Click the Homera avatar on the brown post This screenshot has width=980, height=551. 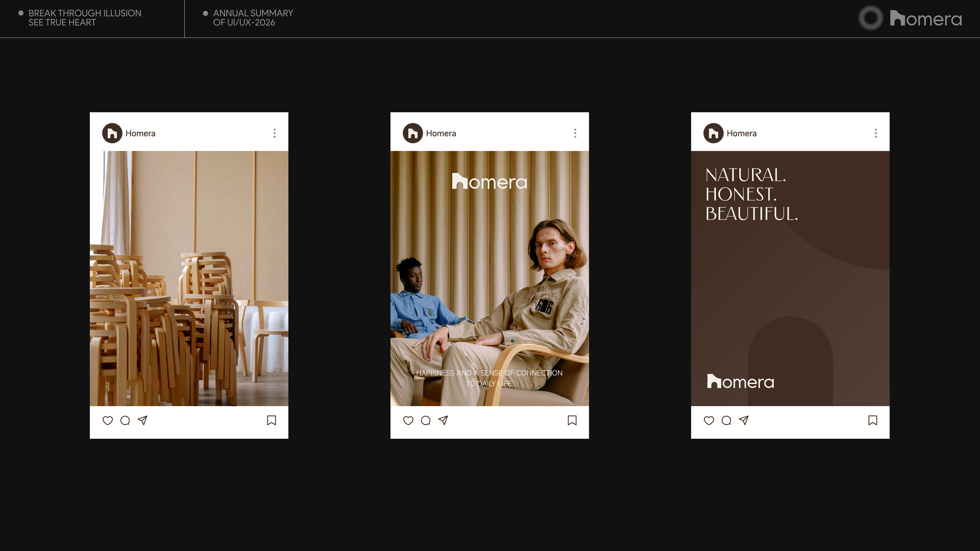pos(713,133)
